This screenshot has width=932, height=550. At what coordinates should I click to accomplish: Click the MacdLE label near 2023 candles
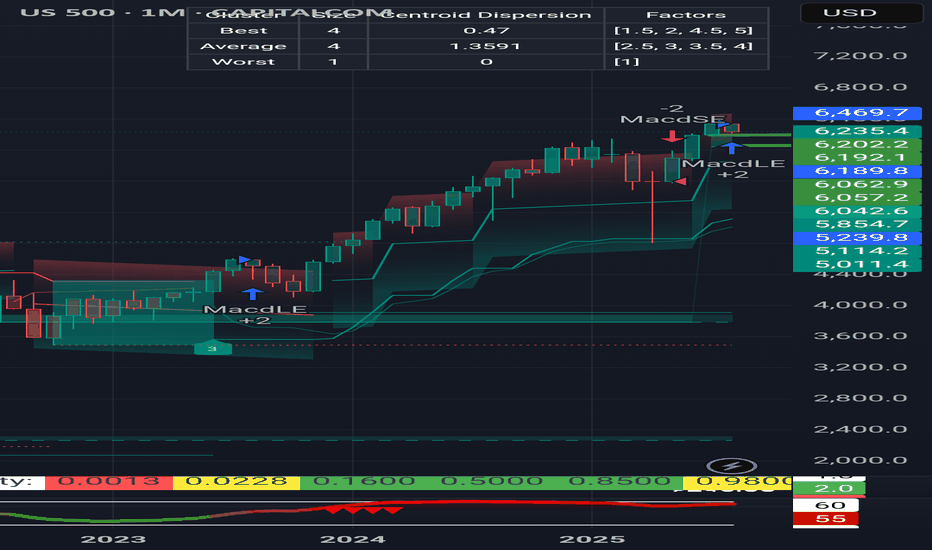[x=255, y=310]
